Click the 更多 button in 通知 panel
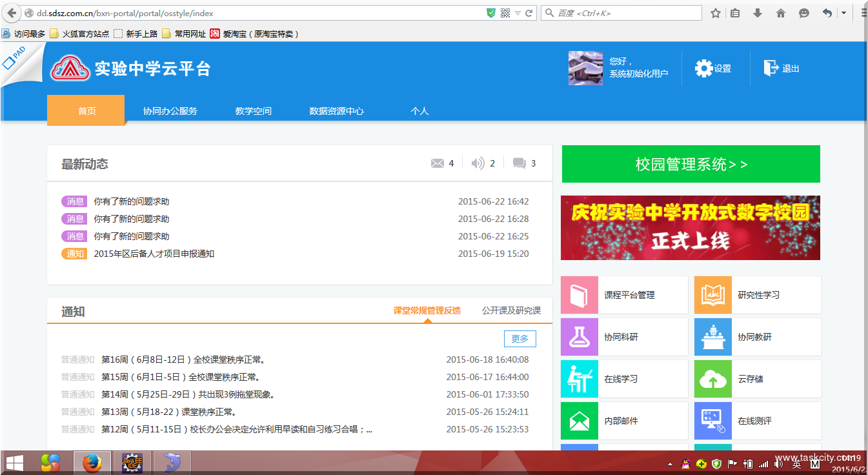 (520, 338)
